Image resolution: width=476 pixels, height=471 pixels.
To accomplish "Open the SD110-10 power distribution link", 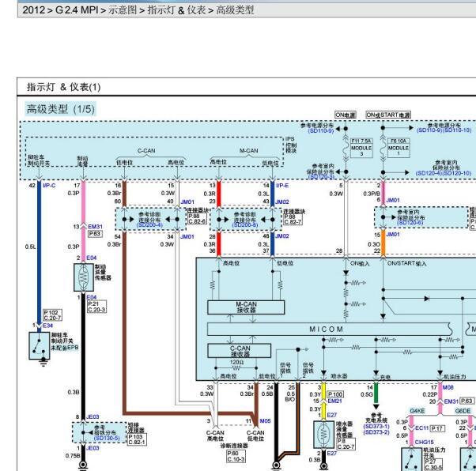I will (456, 130).
